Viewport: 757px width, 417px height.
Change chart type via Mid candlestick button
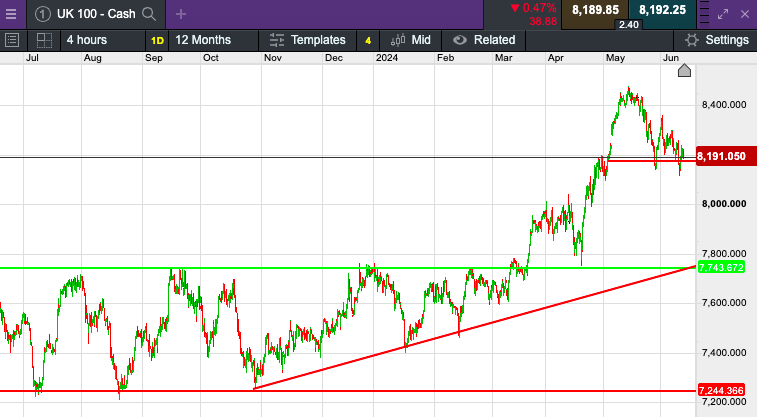click(x=411, y=40)
